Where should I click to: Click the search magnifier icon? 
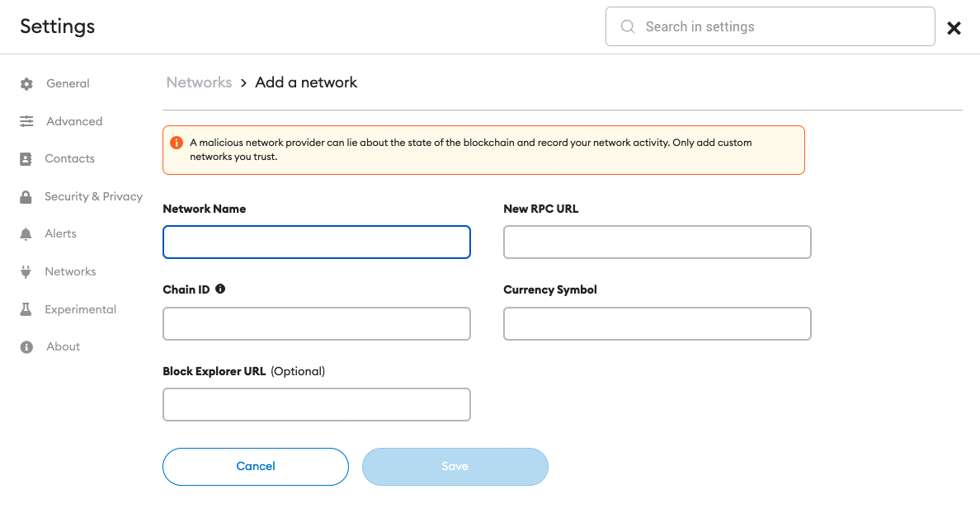point(628,26)
